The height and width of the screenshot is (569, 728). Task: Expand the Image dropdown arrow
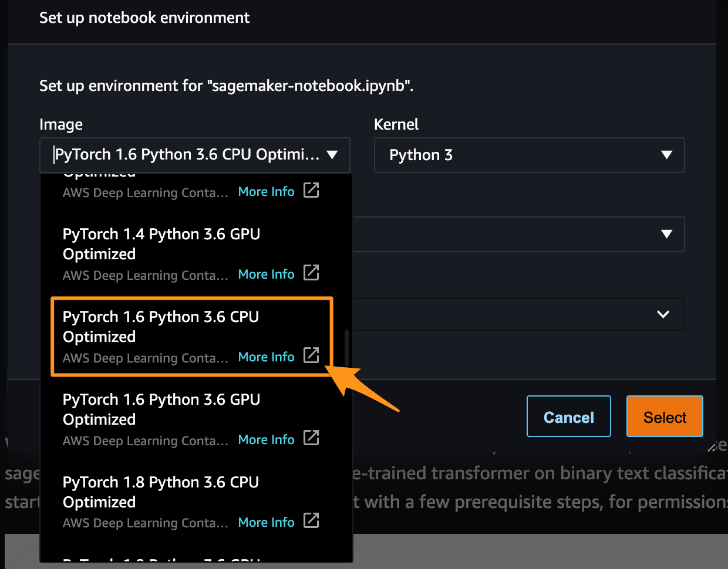(332, 155)
